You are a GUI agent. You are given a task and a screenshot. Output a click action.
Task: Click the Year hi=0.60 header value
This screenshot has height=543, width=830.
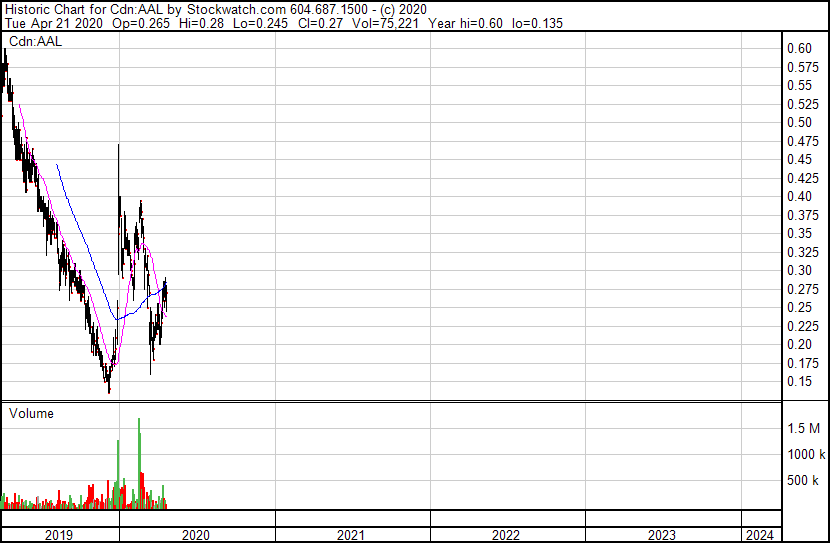click(x=465, y=23)
